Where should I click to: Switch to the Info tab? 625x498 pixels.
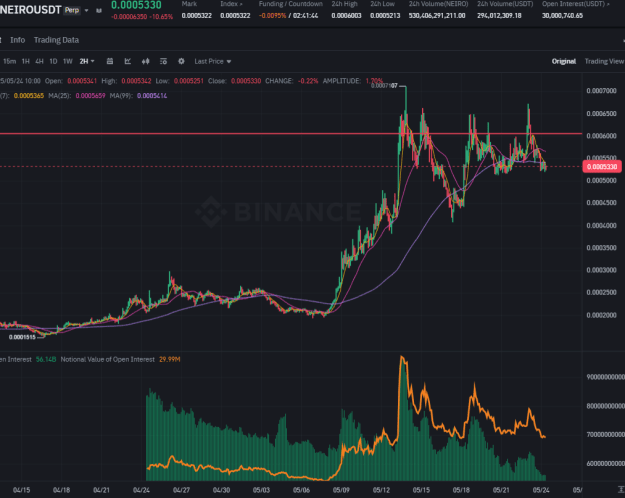click(18, 40)
